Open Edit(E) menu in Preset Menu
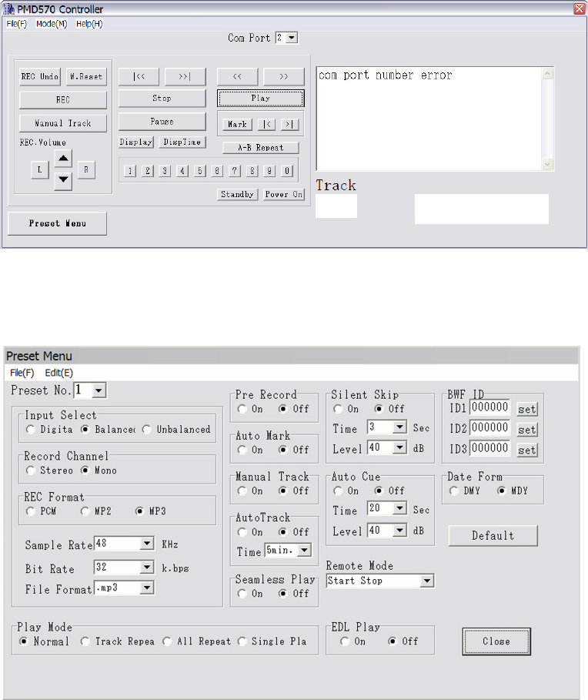 tap(59, 373)
